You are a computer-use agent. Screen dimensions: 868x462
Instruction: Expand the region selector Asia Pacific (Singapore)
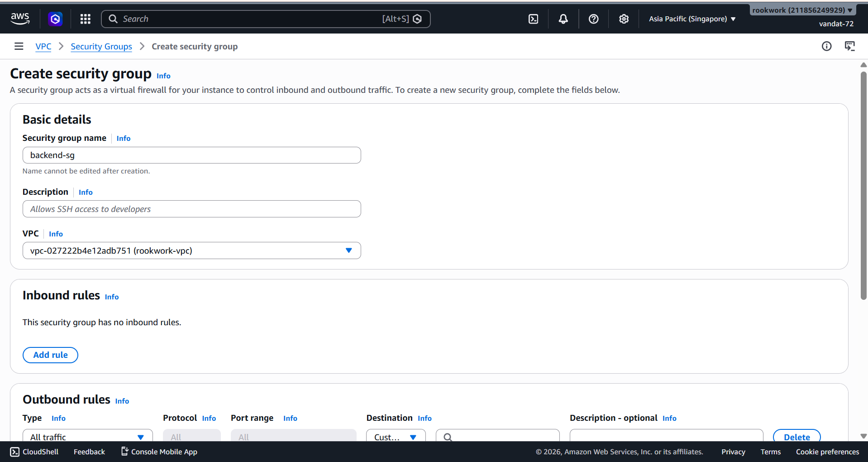pyautogui.click(x=692, y=19)
